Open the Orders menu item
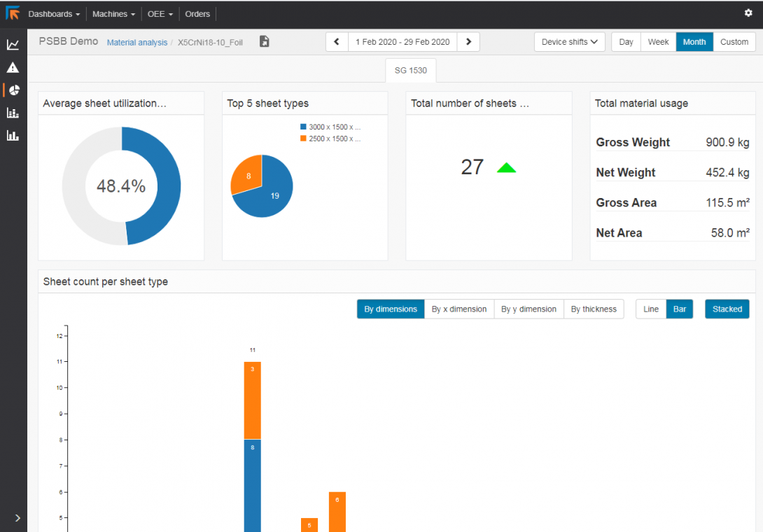Image resolution: width=763 pixels, height=532 pixels. pos(197,14)
